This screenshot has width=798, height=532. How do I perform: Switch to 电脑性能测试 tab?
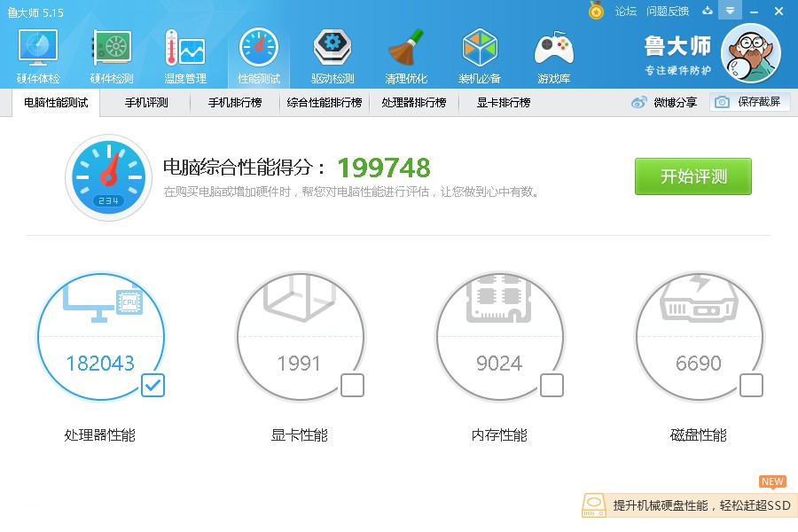tap(56, 103)
